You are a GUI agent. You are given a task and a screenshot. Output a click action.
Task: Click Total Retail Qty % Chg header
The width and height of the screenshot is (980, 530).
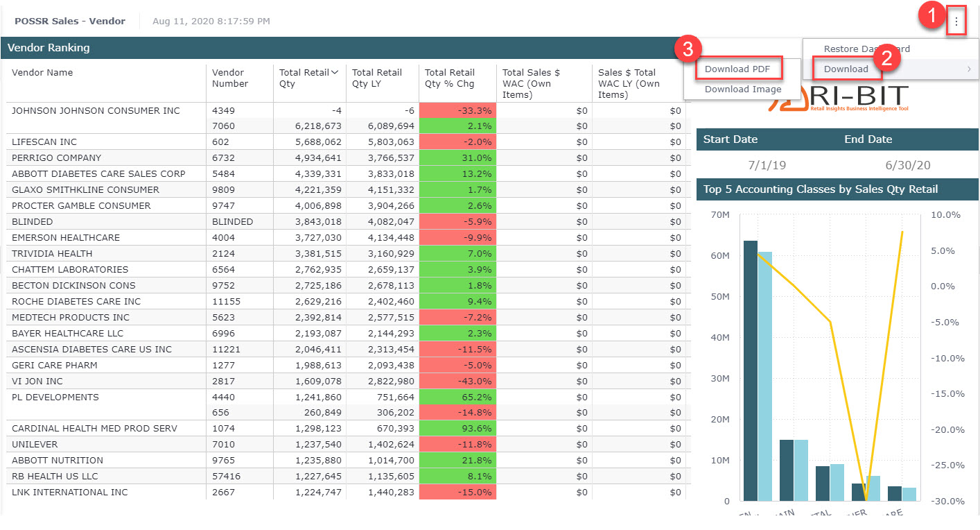[449, 78]
